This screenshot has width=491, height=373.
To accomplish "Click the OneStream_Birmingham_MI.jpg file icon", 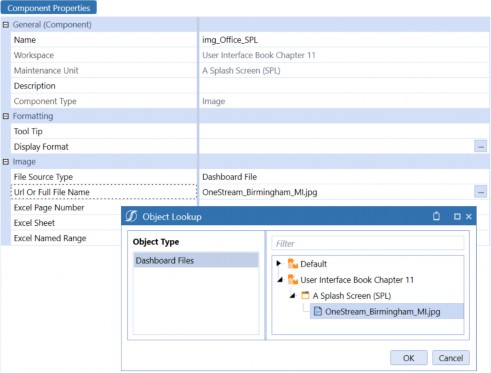I will click(x=318, y=311).
